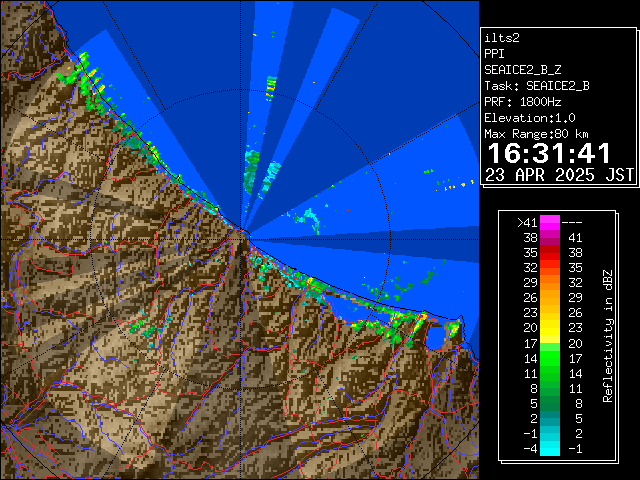
Task: Pick the magenta >41 dBZ color swatch
Action: tap(550, 223)
